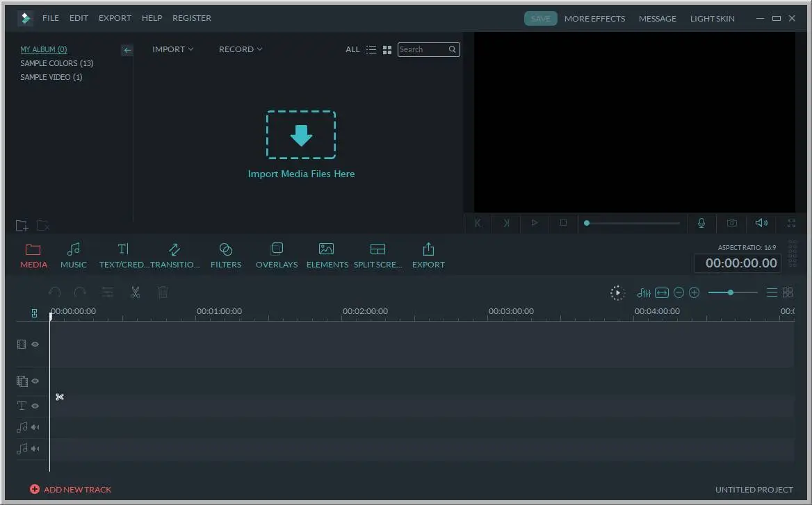Viewport: 812px width, 505px height.
Task: Open the ELEMENTS tab
Action: 327,256
